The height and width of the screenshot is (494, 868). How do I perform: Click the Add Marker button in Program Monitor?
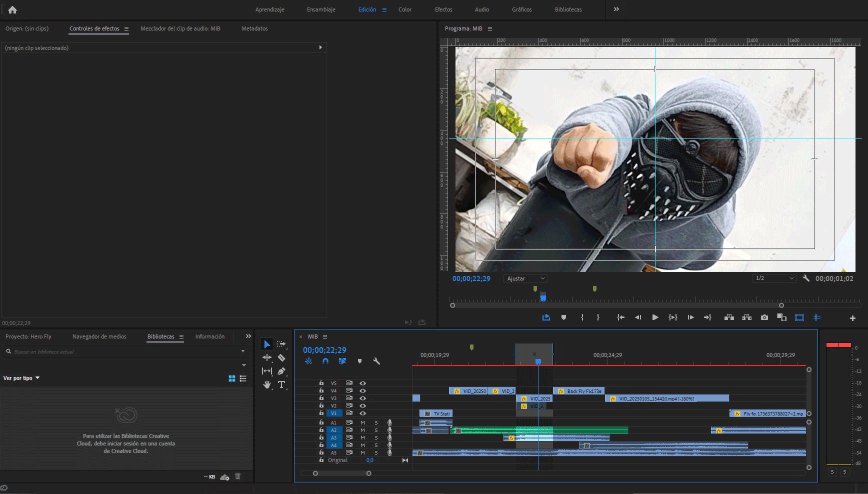(563, 317)
